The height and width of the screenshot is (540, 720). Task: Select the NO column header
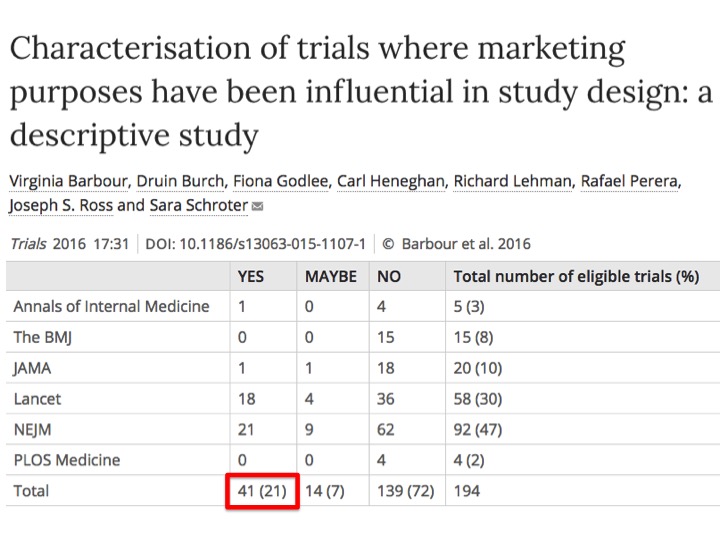tap(389, 276)
